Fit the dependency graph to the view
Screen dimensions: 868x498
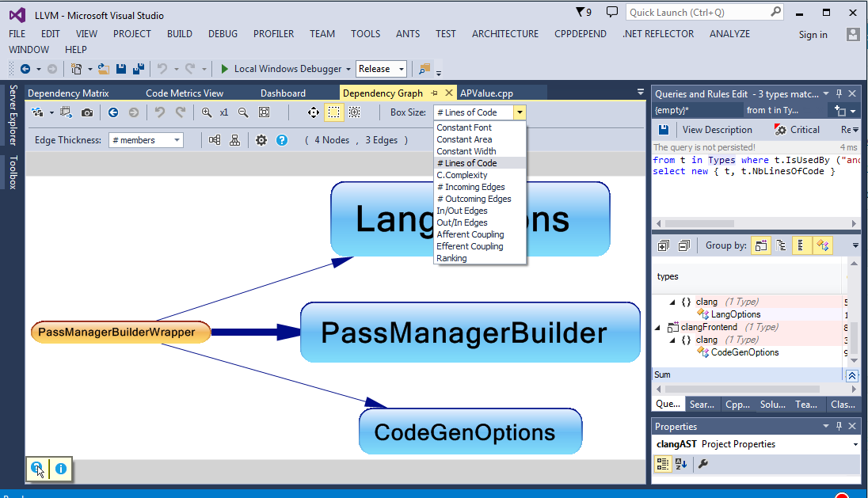tap(265, 112)
